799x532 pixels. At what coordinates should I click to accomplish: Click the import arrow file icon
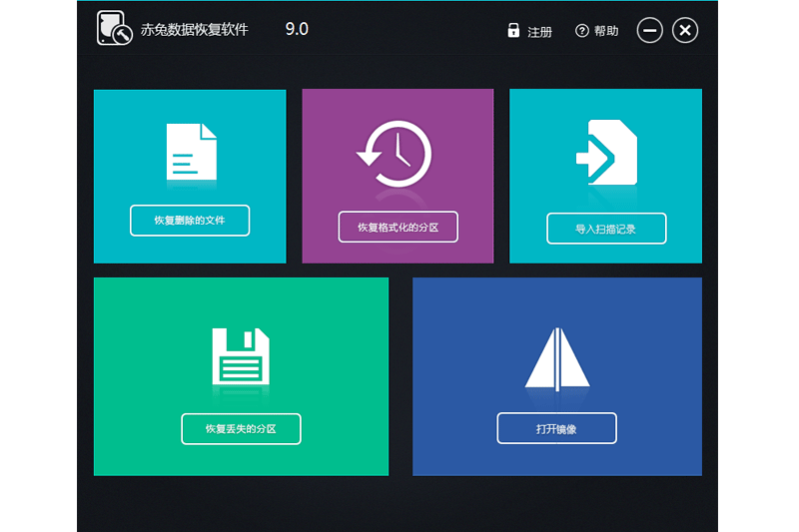tap(607, 153)
